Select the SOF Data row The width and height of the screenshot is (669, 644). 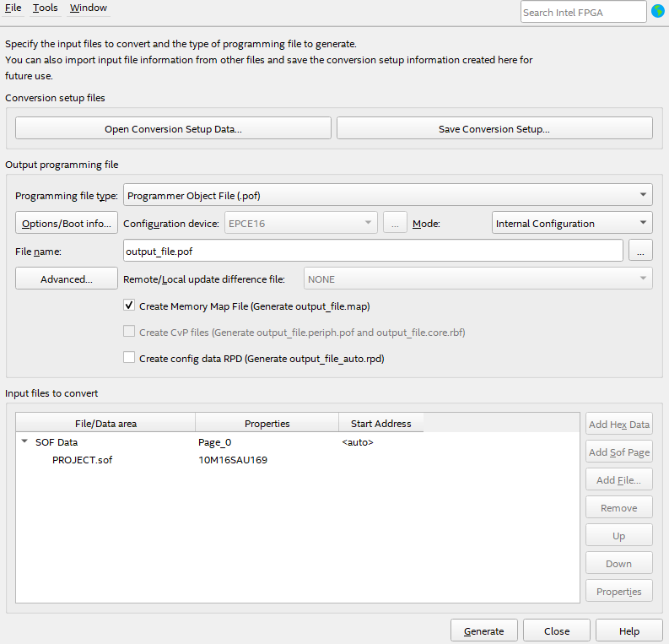298,442
